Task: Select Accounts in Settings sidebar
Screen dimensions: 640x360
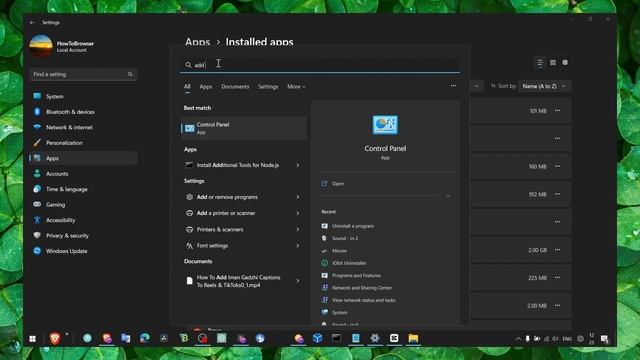Action: (x=83, y=174)
